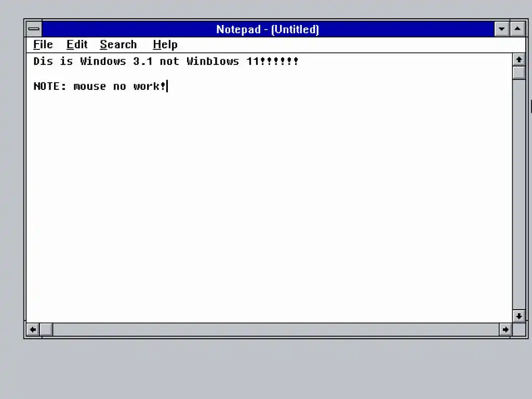The height and width of the screenshot is (399, 532).
Task: Minimize Notepad with the down-arrow button
Action: point(501,29)
